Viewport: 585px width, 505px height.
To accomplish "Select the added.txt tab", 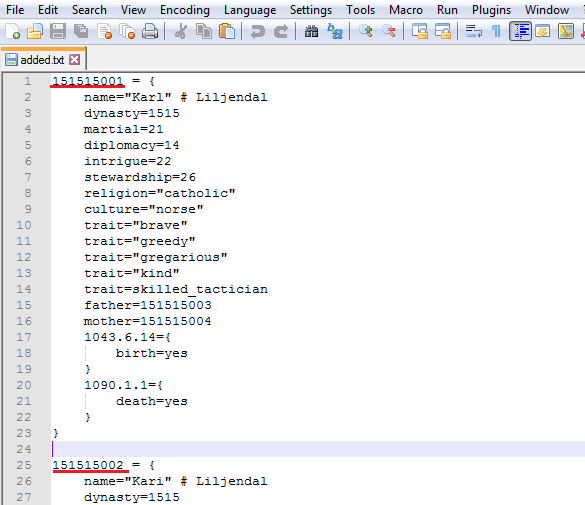I will [x=42, y=60].
